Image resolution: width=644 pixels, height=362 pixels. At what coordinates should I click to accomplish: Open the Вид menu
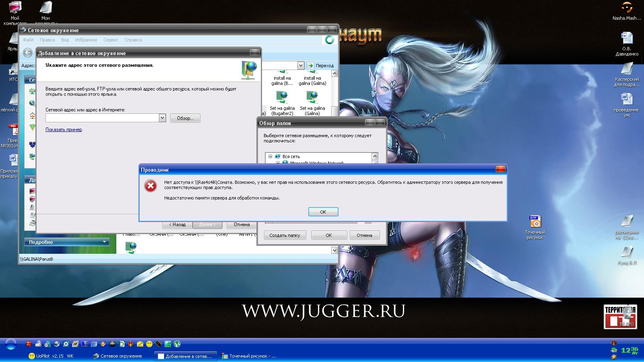point(65,40)
